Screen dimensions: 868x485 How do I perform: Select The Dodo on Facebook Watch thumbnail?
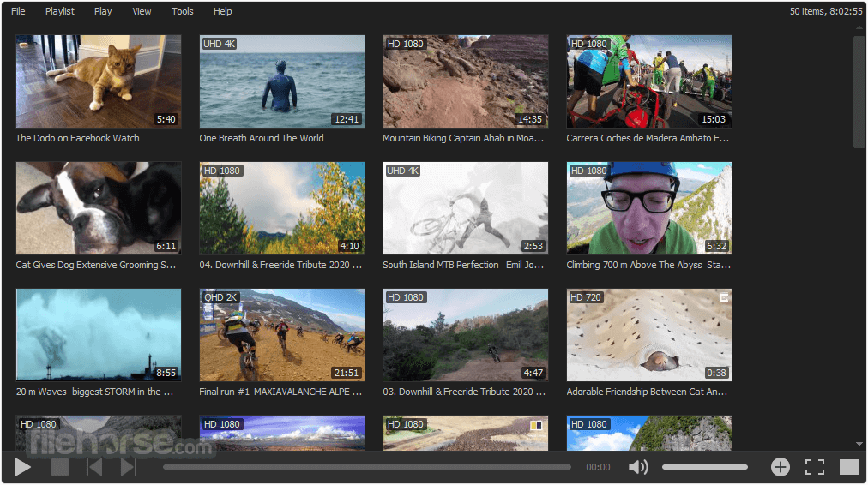[99, 82]
